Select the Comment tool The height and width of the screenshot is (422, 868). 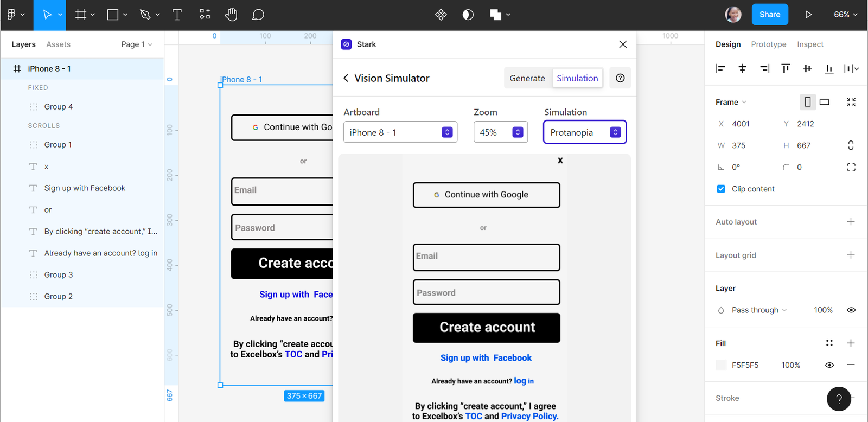(258, 15)
